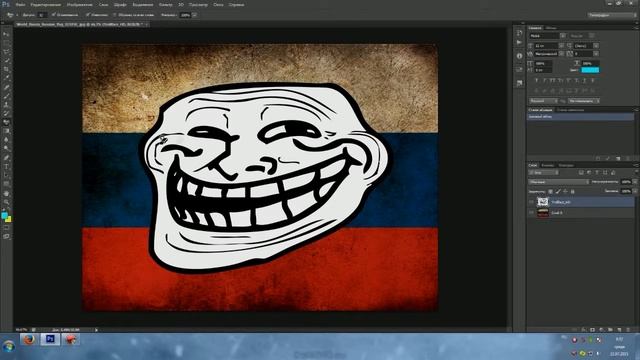The image size is (640, 360).
Task: Select the Gradient tool
Action: pyautogui.click(x=6, y=131)
